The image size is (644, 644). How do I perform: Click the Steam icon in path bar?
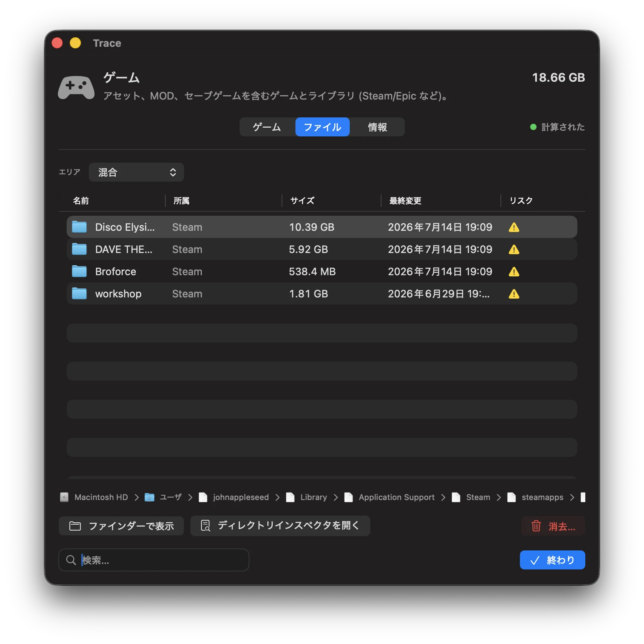(x=456, y=497)
